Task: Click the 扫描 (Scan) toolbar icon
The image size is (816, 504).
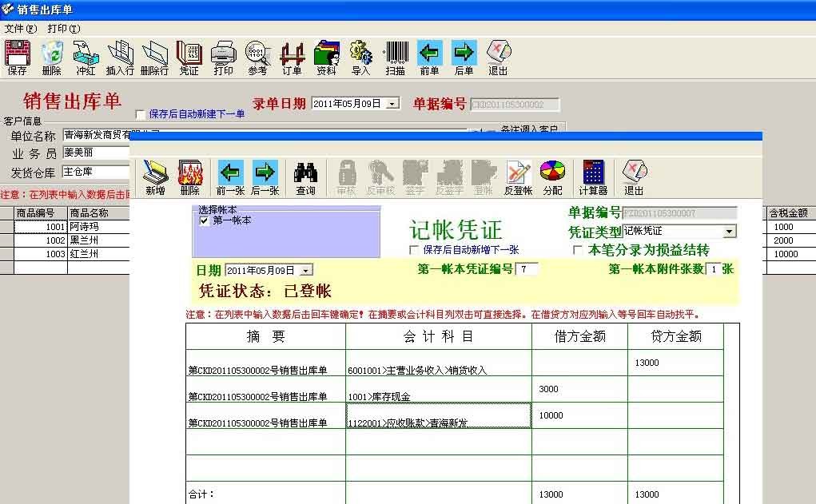Action: coord(396,54)
